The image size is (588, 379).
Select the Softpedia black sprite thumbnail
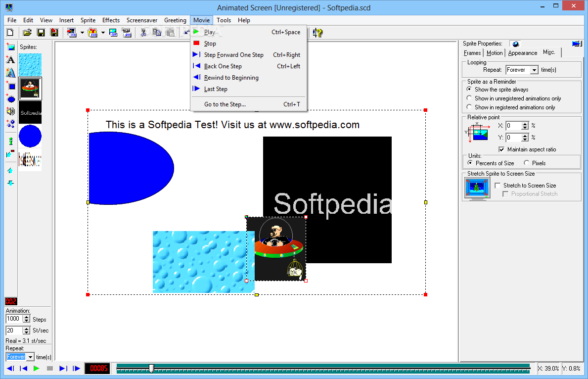[30, 112]
